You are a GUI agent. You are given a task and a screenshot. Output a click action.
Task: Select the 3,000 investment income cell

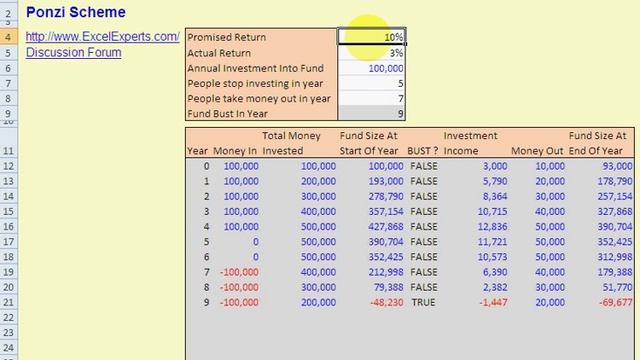coord(495,166)
